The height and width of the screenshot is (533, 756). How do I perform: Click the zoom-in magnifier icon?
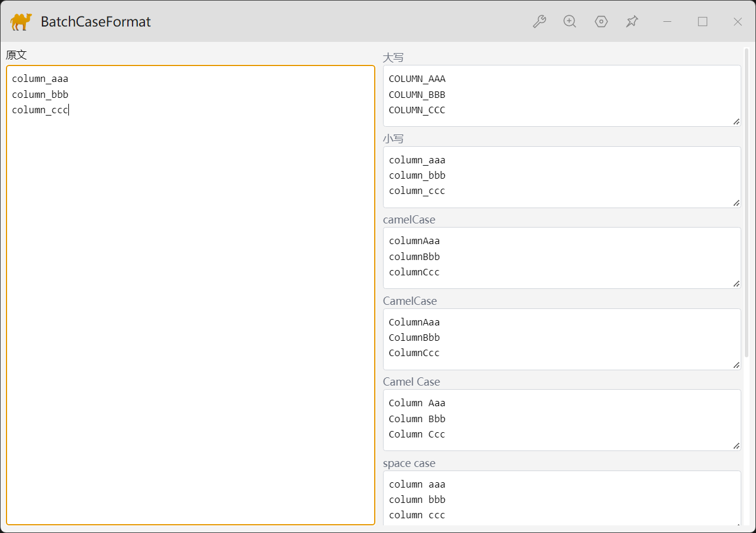point(570,22)
